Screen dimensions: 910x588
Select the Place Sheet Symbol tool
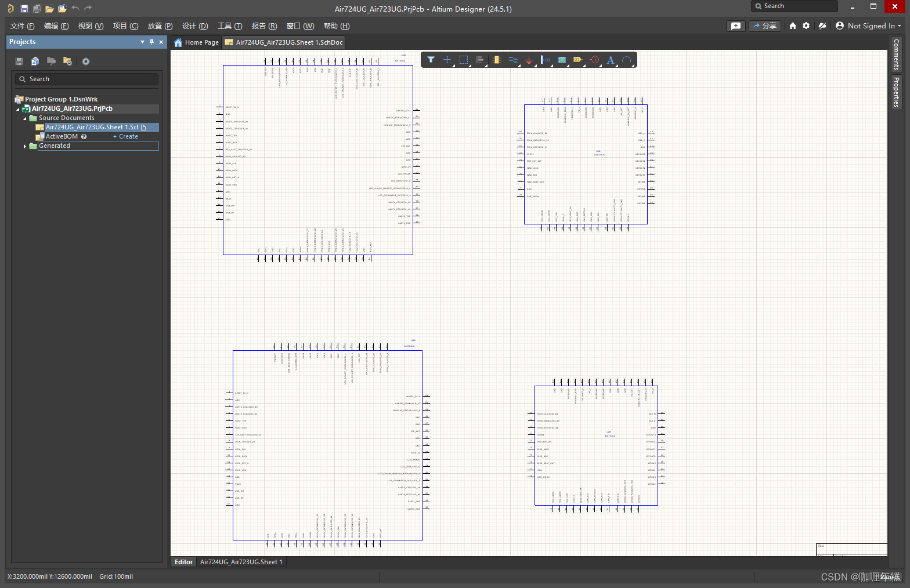562,60
